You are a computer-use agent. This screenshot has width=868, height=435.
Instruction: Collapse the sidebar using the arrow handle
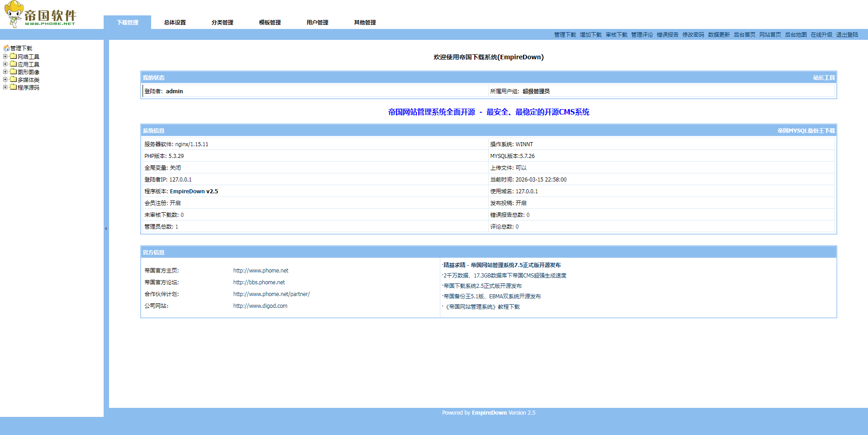[x=106, y=229]
